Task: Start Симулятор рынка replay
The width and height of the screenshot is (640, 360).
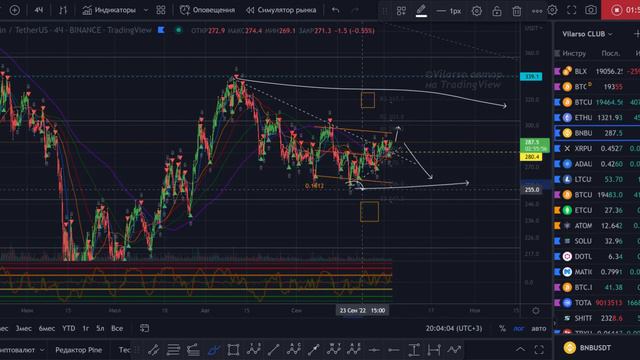Action: point(281,10)
